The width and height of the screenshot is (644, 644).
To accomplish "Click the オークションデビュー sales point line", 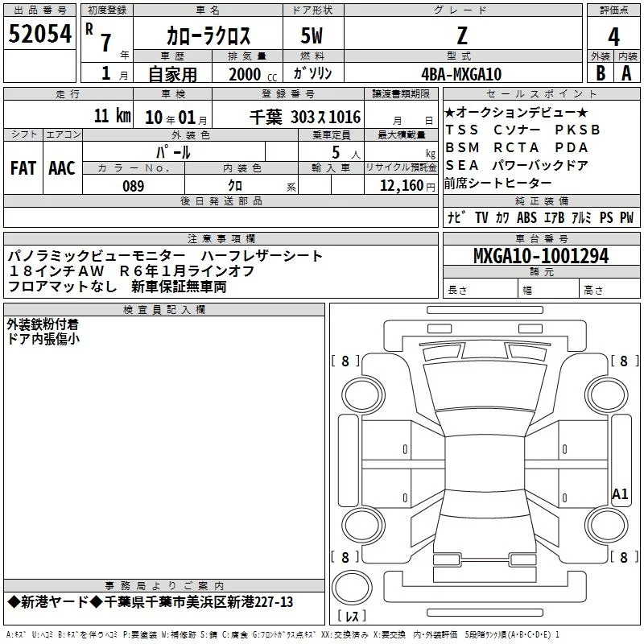I will [516, 112].
